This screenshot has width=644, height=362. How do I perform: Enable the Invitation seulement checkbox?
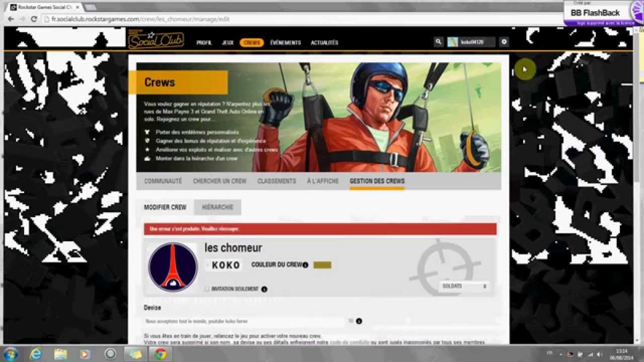tap(207, 289)
